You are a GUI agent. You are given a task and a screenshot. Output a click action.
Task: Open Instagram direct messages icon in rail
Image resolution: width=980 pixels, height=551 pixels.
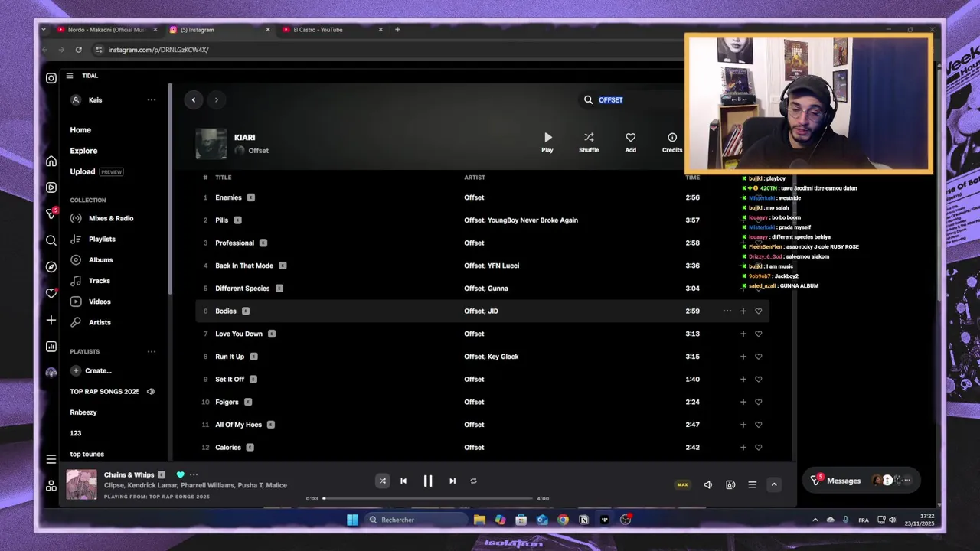(x=51, y=214)
